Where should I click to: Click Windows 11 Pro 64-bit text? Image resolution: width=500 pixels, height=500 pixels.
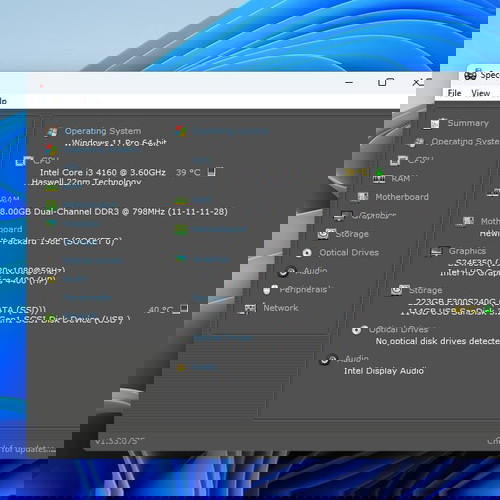[116, 143]
